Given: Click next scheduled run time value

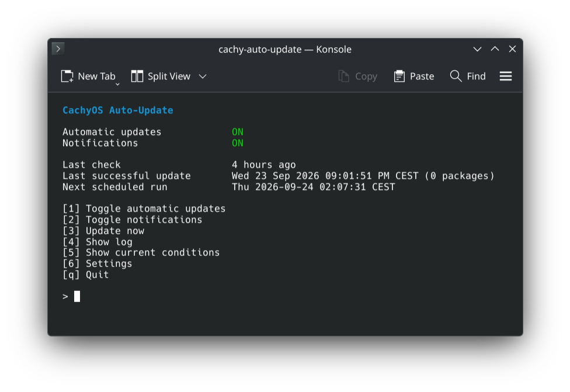Looking at the screenshot, I should click(x=314, y=187).
